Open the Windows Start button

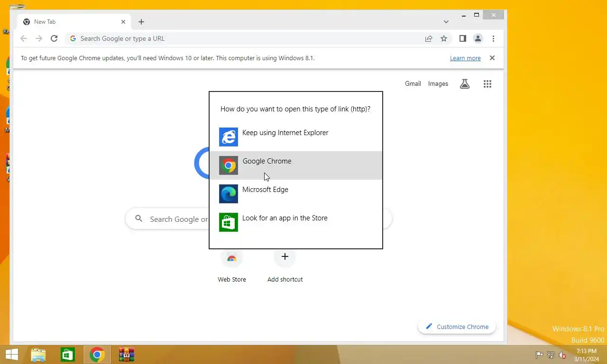(11, 355)
